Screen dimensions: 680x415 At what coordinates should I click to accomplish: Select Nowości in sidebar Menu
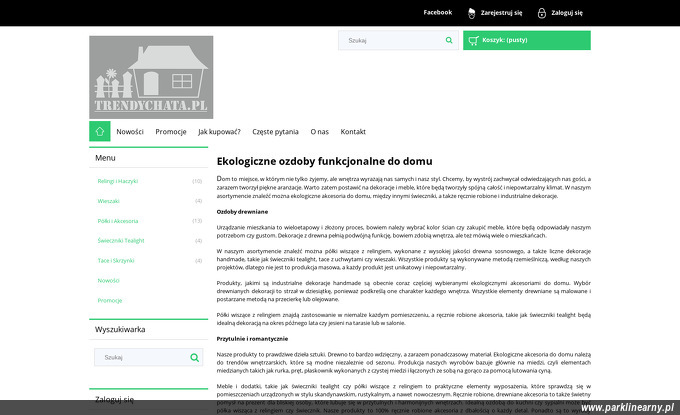[108, 281]
